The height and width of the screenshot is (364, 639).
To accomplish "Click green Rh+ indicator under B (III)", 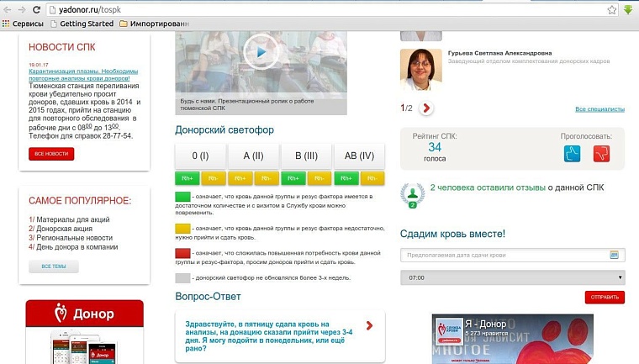I will point(293,178).
